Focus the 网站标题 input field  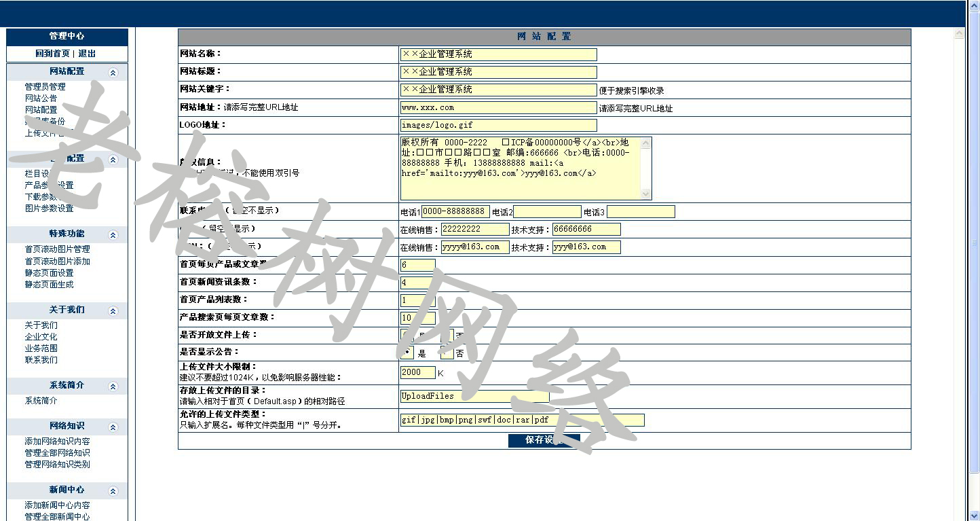click(x=498, y=72)
